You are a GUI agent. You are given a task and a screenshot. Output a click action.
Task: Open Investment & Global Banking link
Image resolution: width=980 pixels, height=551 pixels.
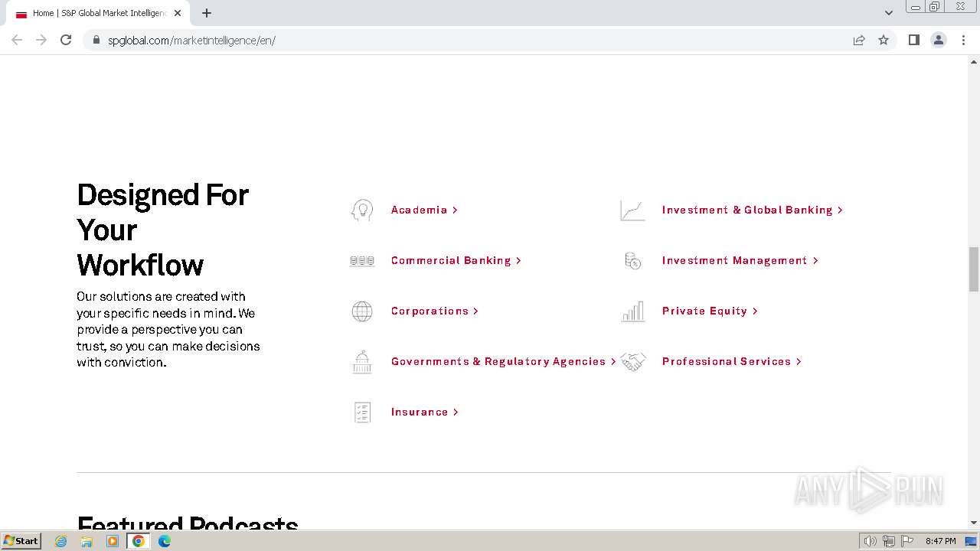tap(752, 210)
